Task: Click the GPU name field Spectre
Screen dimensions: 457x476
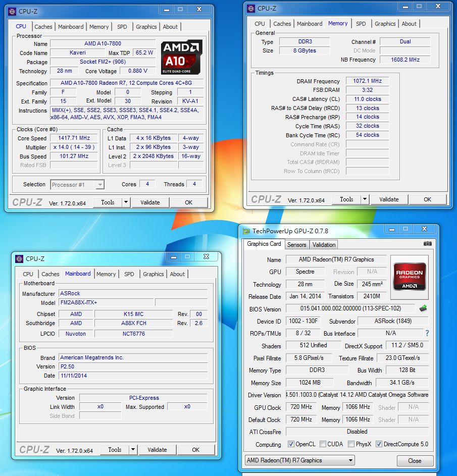Action: click(x=305, y=272)
